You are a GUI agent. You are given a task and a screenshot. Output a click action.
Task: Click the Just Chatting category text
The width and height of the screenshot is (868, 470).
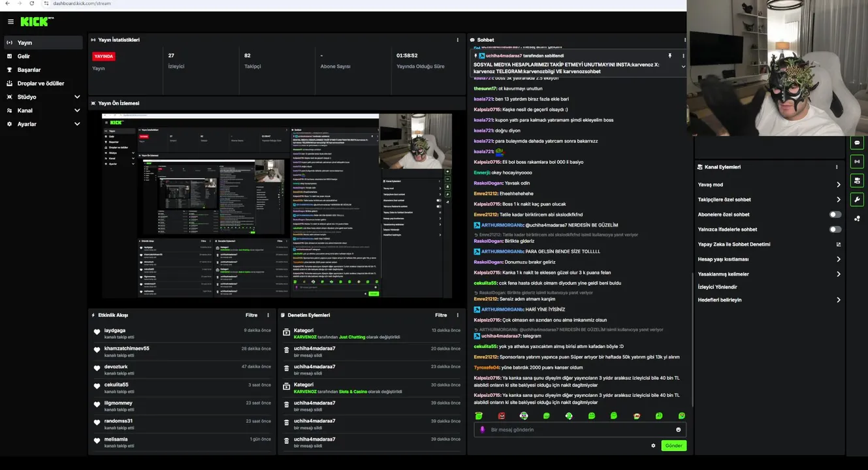click(x=352, y=337)
